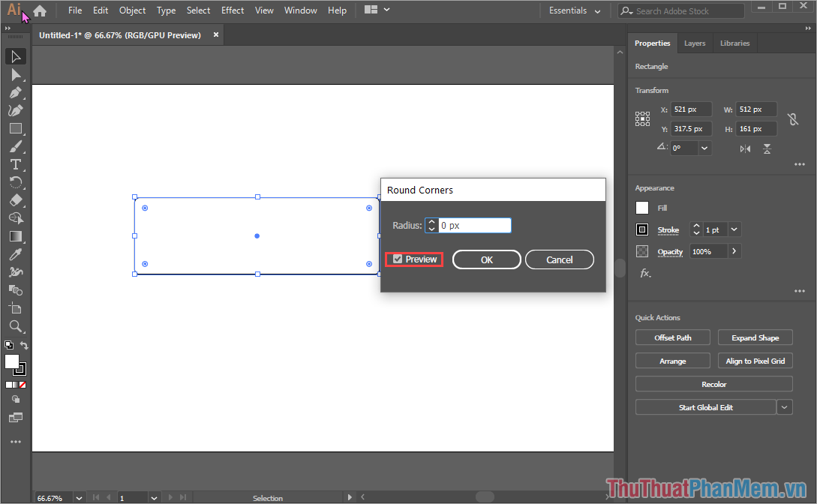Pick the Type tool

pos(15,164)
